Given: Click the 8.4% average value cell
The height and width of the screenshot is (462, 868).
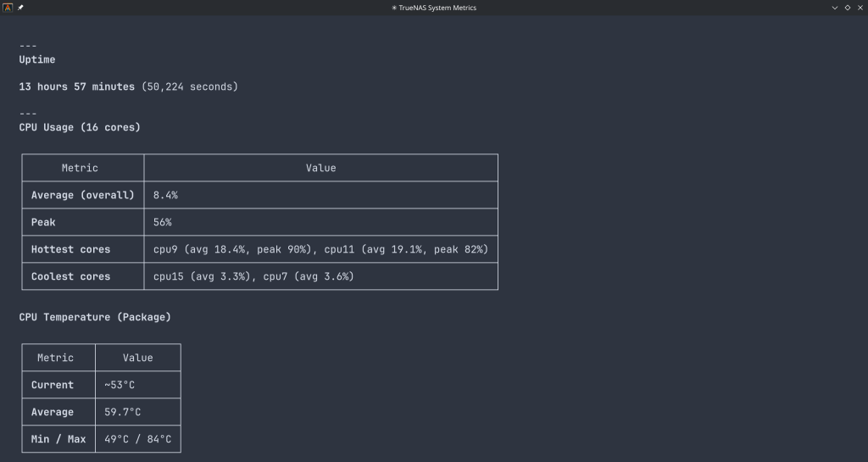Looking at the screenshot, I should point(165,195).
